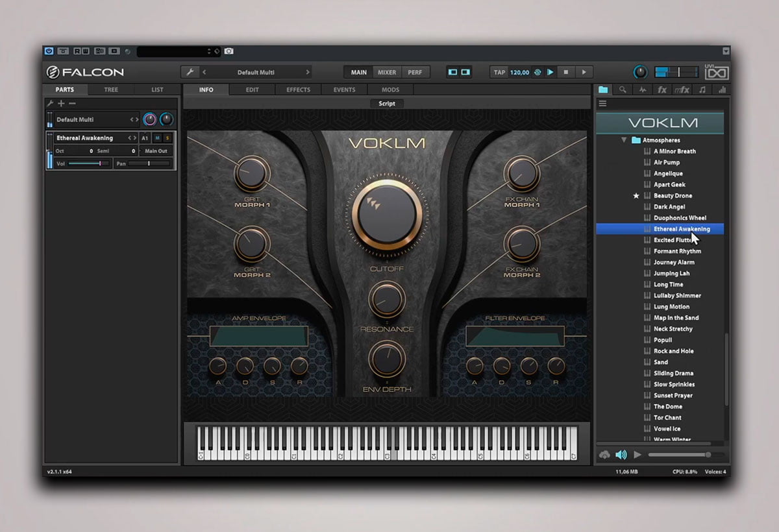Open the mfx MIDI effects browser tab
The image size is (779, 532).
(x=682, y=90)
